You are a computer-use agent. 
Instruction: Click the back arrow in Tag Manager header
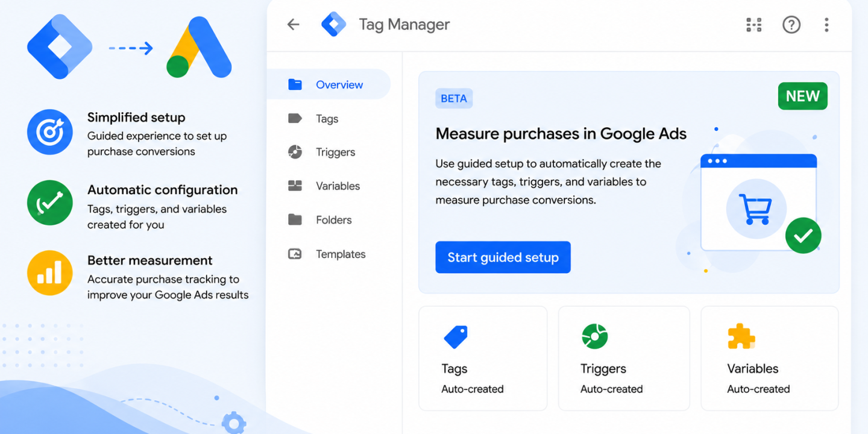point(294,25)
